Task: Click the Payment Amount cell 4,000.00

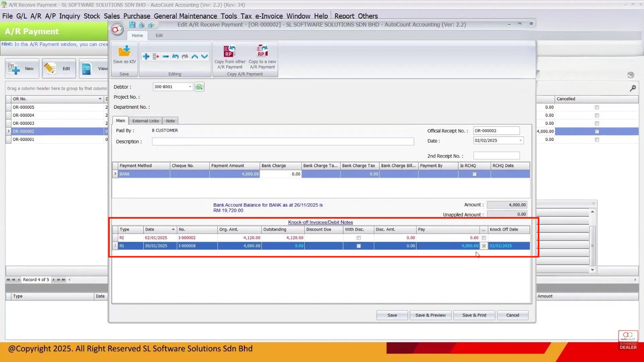Action: [235, 174]
